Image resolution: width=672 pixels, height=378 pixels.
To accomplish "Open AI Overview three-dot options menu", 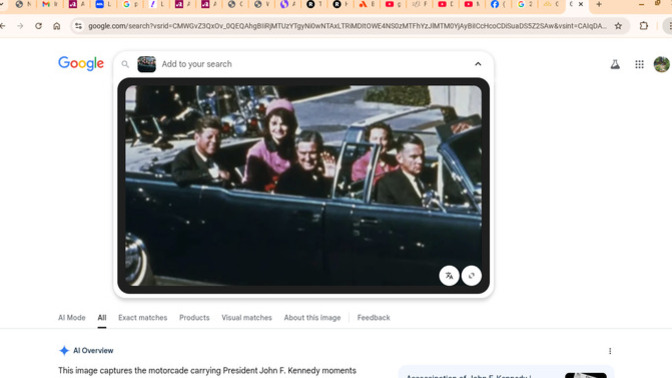I will point(610,351).
